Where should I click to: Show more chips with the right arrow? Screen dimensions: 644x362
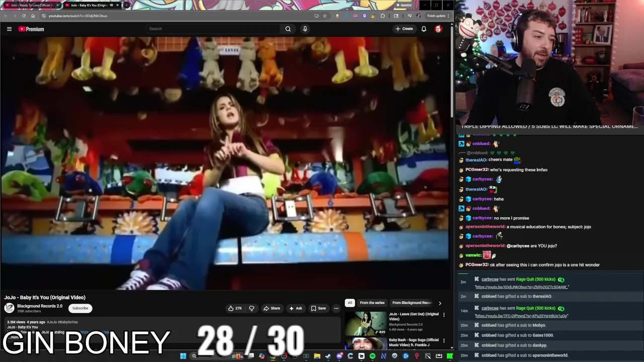(x=440, y=303)
